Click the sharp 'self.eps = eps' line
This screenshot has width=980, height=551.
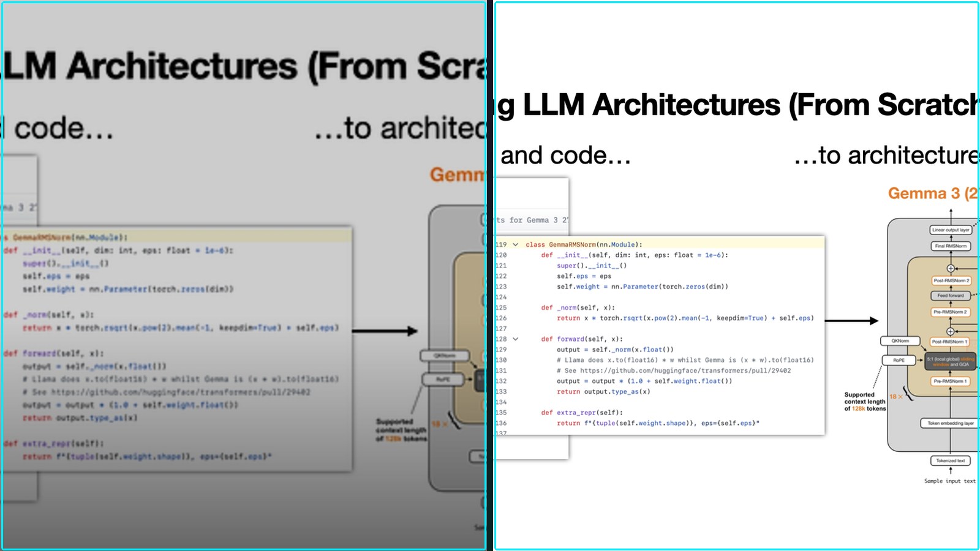tap(584, 276)
